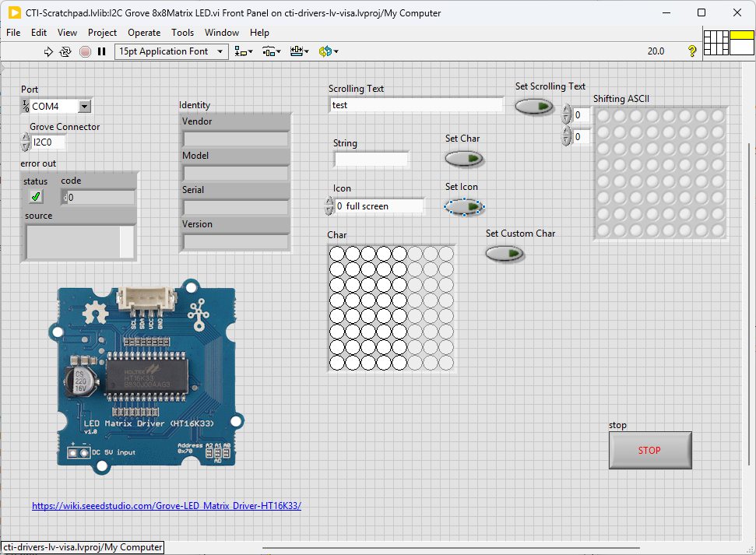
Task: Open the Icon '0 full screen' ring selector
Action: (x=379, y=206)
